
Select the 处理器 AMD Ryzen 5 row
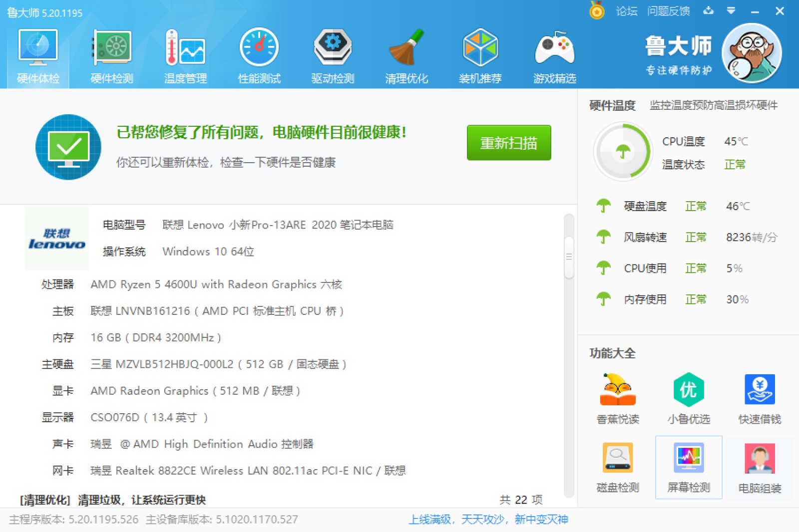[x=192, y=284]
